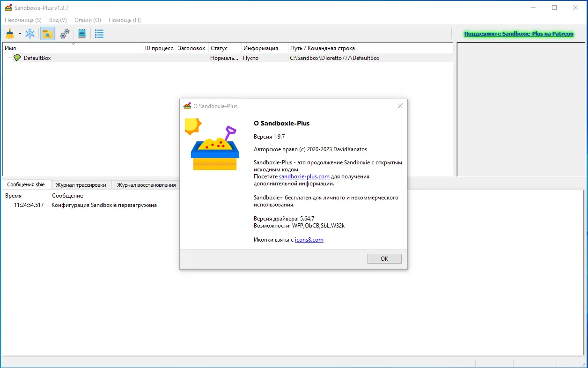Click the broom cleanup icon in the toolbar
The height and width of the screenshot is (368, 588).
[9, 34]
